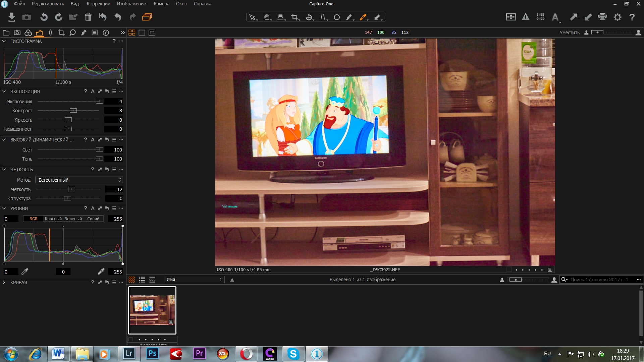Image resolution: width=644 pixels, height=362 pixels.
Task: Open the Имя sort dropdown
Action: (194, 280)
